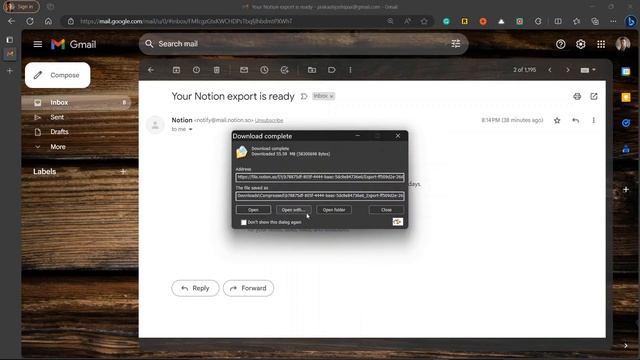Delete this email with trash icon
Viewport: 640px width, 360px height.
pyautogui.click(x=217, y=70)
